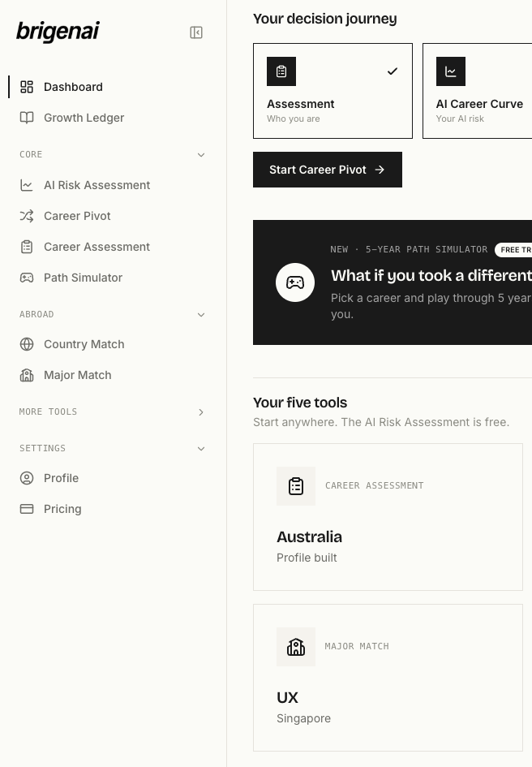Open the Pricing page
The height and width of the screenshot is (767, 532).
click(x=111, y=509)
